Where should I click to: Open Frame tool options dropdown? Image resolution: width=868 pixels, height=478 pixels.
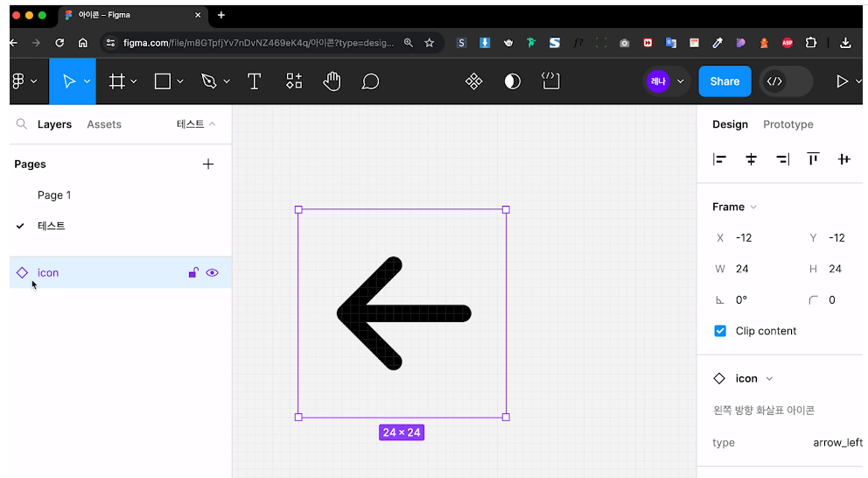[x=133, y=81]
